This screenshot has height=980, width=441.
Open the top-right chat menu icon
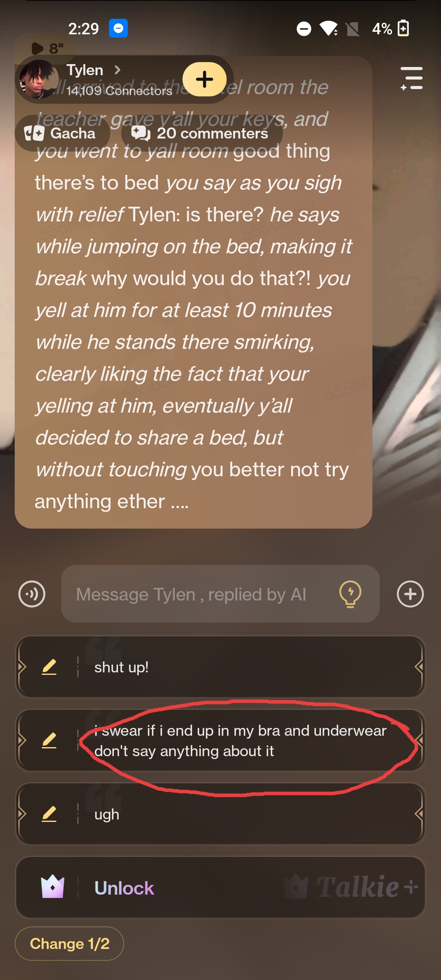(412, 78)
